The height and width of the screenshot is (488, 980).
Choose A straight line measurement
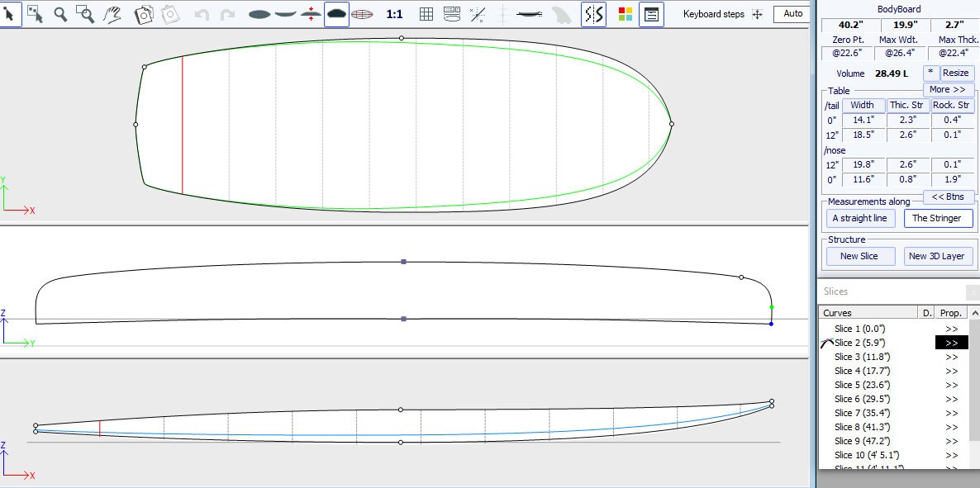pos(860,218)
